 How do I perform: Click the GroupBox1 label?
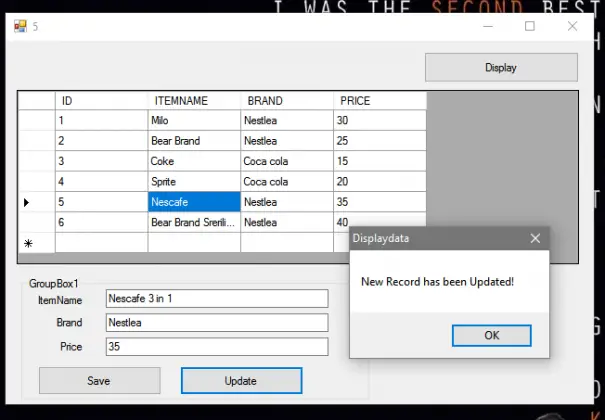point(54,284)
